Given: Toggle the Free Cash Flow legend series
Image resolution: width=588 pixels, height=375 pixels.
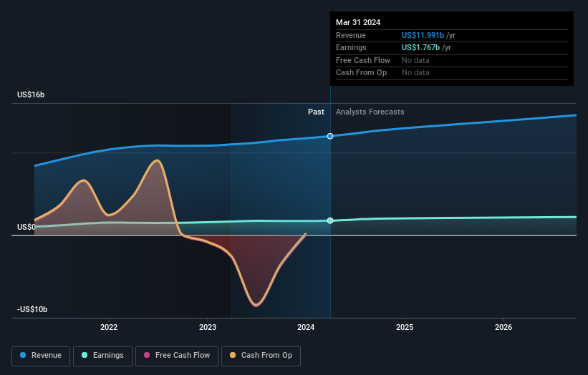Looking at the screenshot, I should (177, 356).
